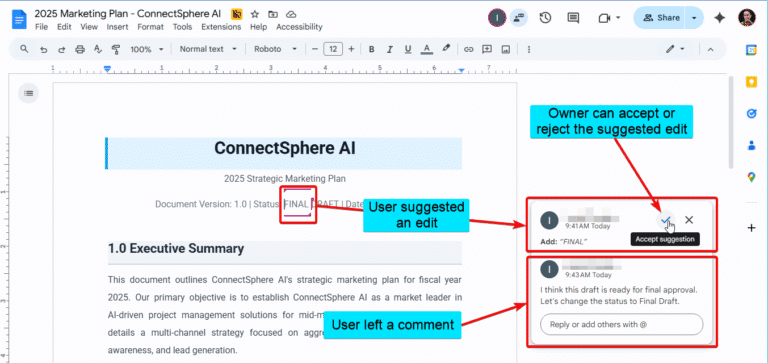Expand the video call options arrow
768x363 pixels.
pos(618,18)
